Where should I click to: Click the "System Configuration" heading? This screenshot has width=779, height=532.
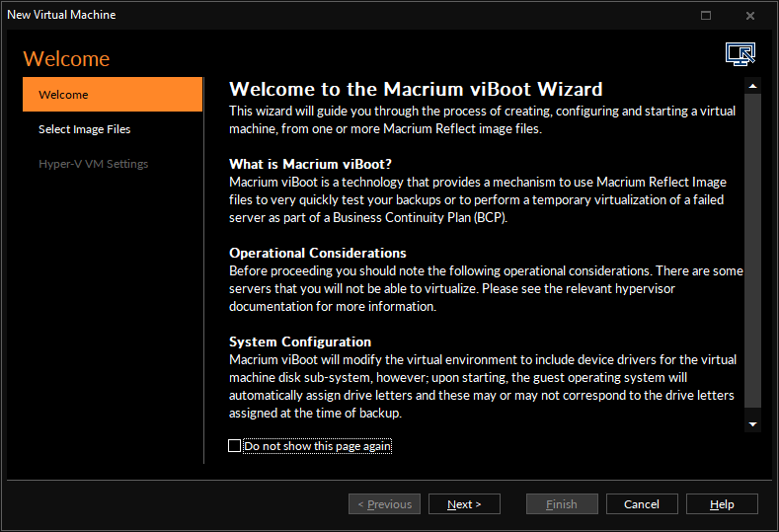click(x=300, y=342)
